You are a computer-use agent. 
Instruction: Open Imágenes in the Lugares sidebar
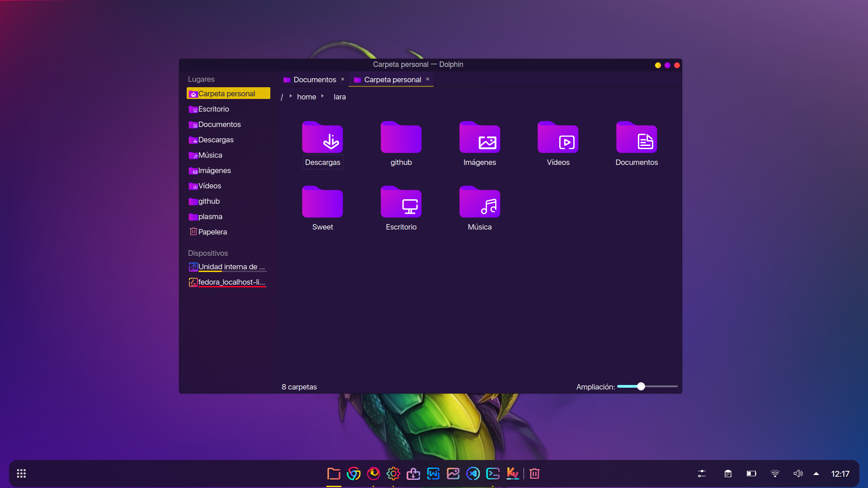coord(228,170)
